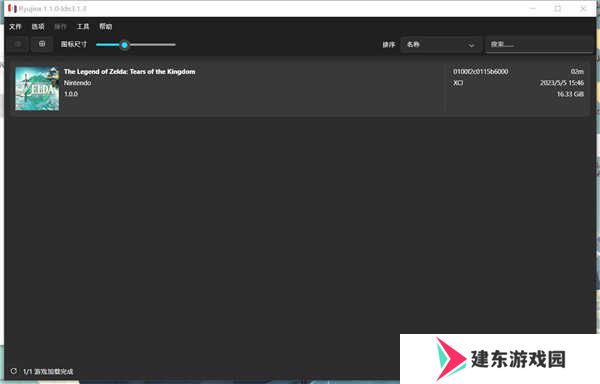Minimize the Ryujinx window
600x384 pixels.
click(533, 8)
